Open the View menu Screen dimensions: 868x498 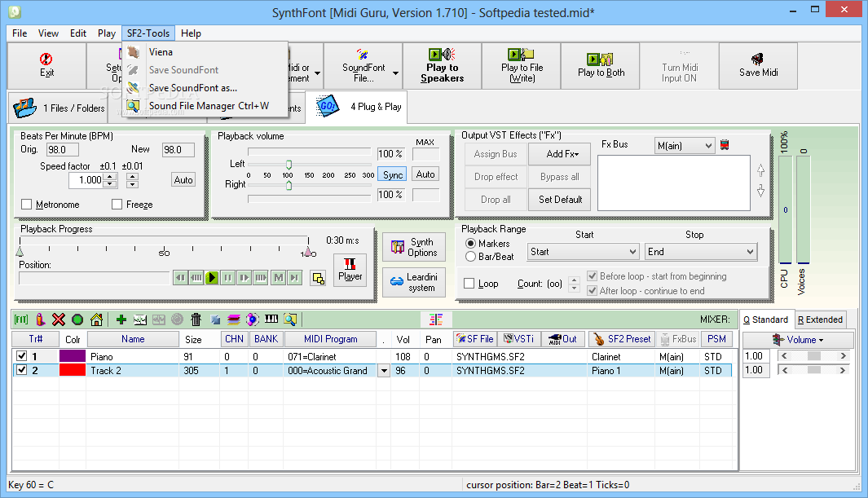pyautogui.click(x=48, y=33)
